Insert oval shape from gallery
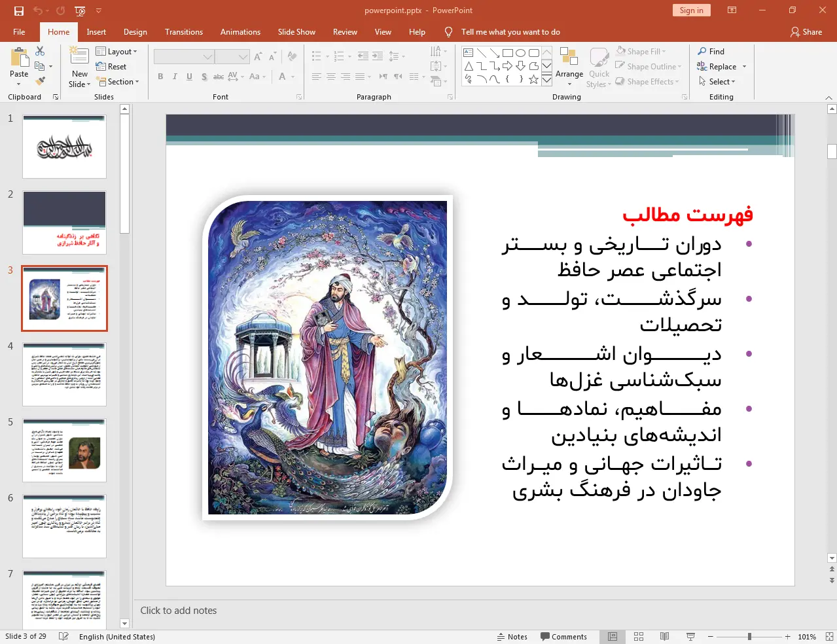Image resolution: width=837 pixels, height=644 pixels. (520, 53)
